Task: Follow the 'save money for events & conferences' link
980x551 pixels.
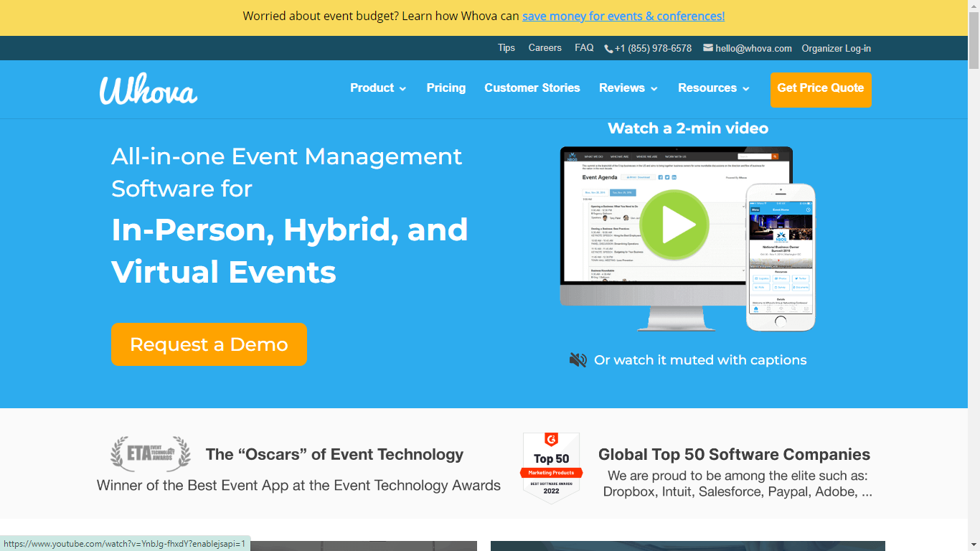Action: [623, 16]
